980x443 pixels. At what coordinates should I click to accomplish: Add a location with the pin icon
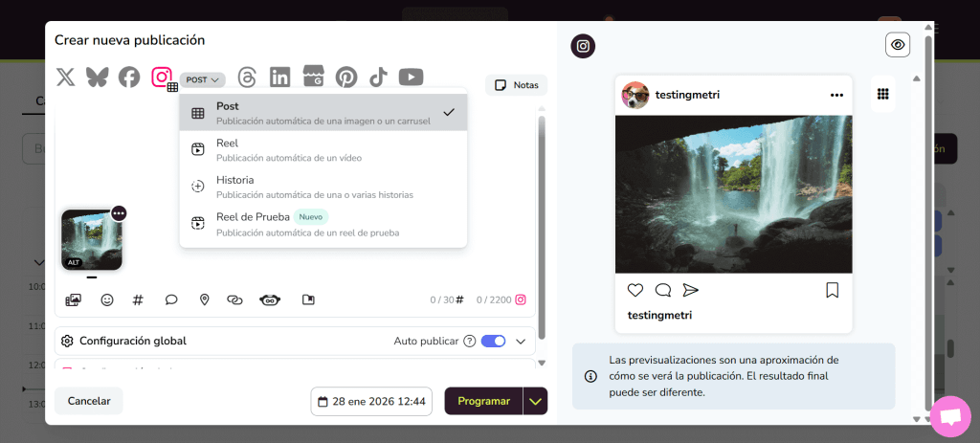click(x=204, y=299)
